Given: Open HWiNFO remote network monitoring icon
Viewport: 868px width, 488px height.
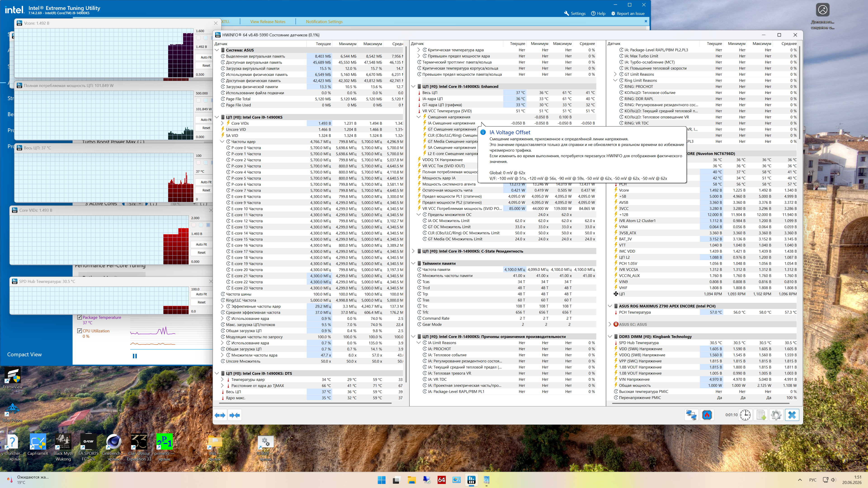Looking at the screenshot, I should (691, 415).
